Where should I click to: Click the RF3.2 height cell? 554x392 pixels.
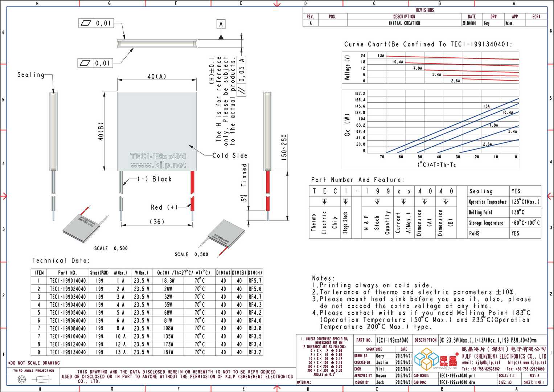click(x=255, y=352)
